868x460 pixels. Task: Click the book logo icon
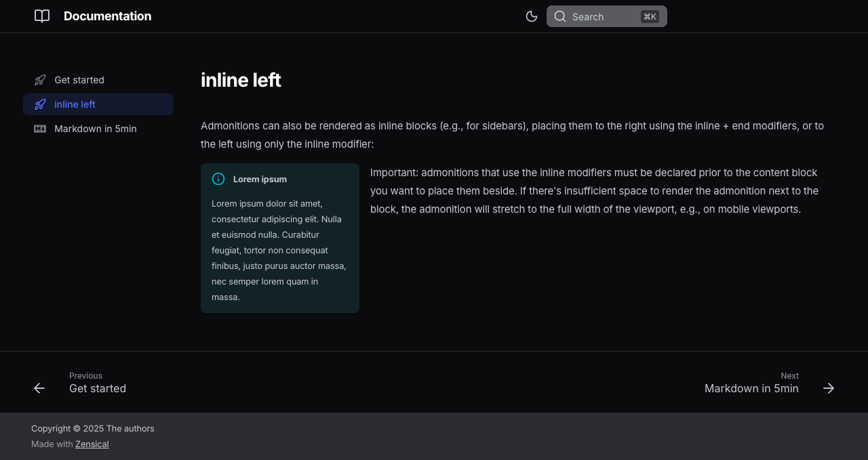tap(42, 16)
